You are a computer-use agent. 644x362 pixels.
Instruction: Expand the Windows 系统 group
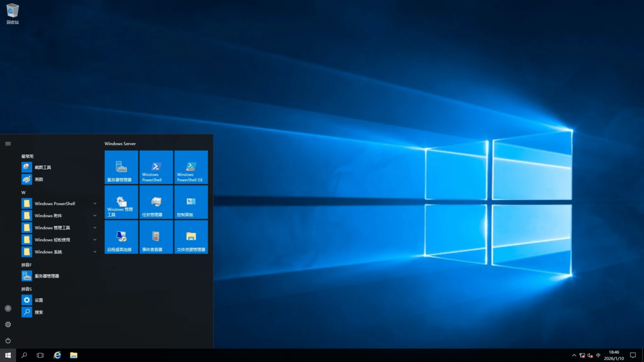click(94, 252)
